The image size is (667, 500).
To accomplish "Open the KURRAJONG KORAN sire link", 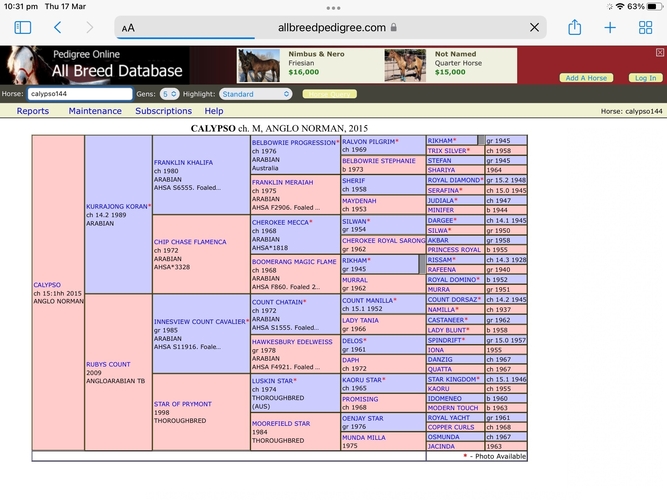I will (117, 206).
